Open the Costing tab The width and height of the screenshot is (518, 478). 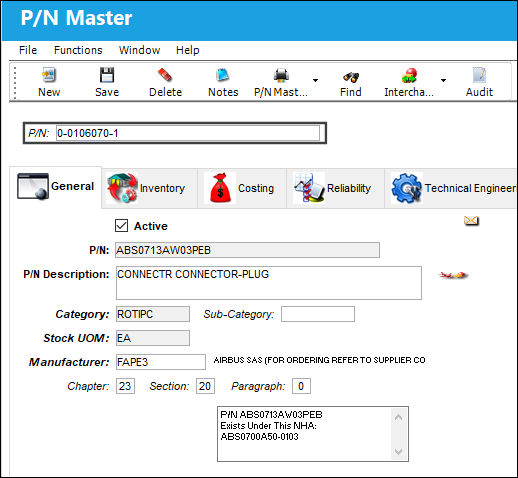click(x=242, y=188)
